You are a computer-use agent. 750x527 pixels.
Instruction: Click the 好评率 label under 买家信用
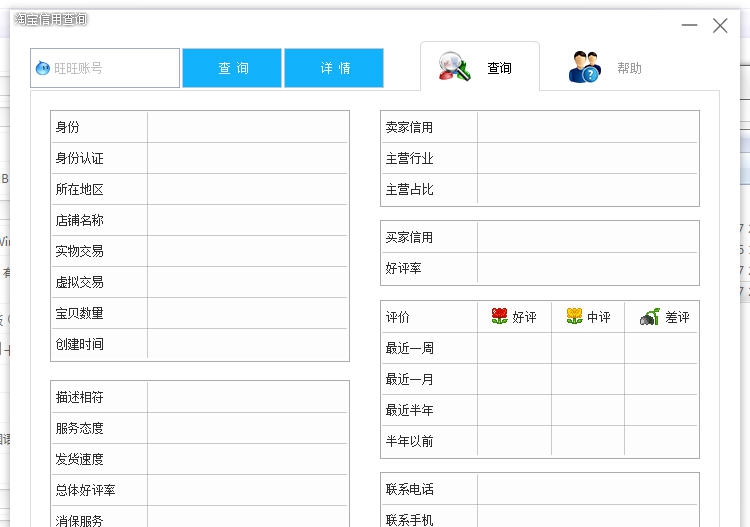point(403,268)
